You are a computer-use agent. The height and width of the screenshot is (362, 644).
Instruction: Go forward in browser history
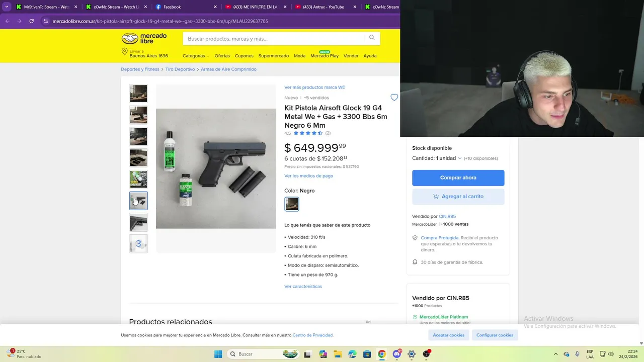[x=19, y=21]
